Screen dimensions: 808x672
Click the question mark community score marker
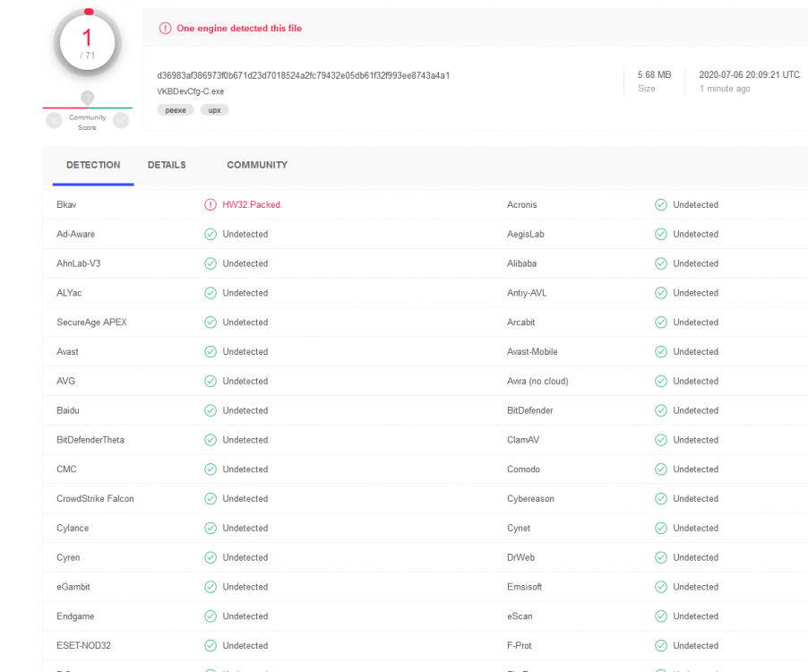[87, 98]
